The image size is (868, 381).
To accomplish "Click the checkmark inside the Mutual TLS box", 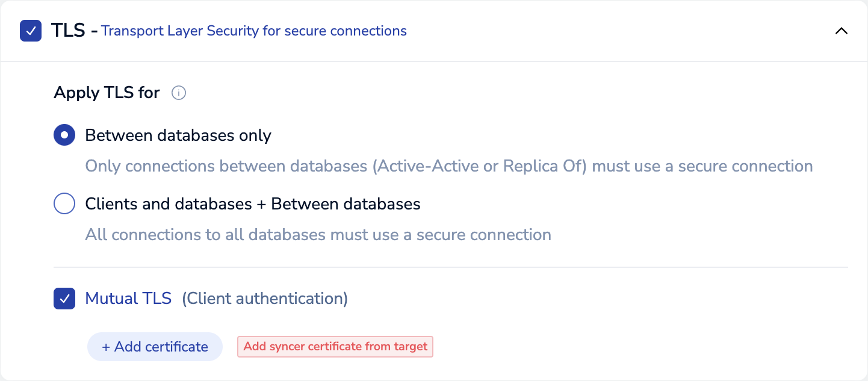I will 64,299.
